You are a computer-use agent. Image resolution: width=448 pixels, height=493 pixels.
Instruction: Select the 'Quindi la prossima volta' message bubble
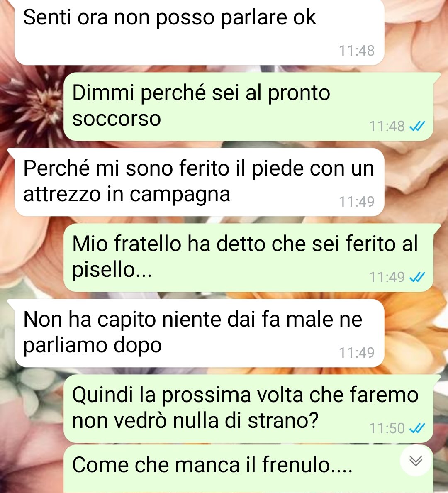coord(248,408)
